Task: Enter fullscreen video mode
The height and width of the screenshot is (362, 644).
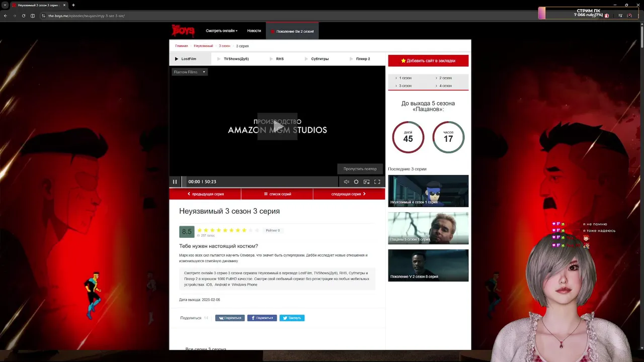Action: tap(377, 182)
